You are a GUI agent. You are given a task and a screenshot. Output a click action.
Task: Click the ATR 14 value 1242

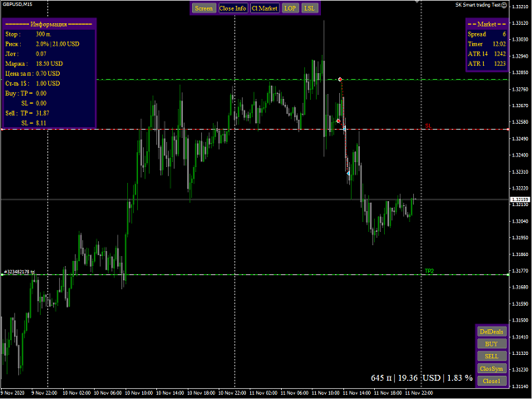click(x=500, y=53)
